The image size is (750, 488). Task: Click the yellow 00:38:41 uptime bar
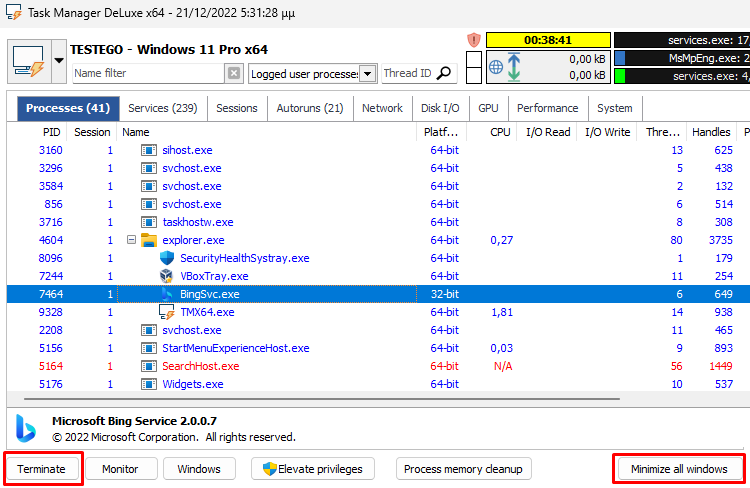tap(548, 40)
